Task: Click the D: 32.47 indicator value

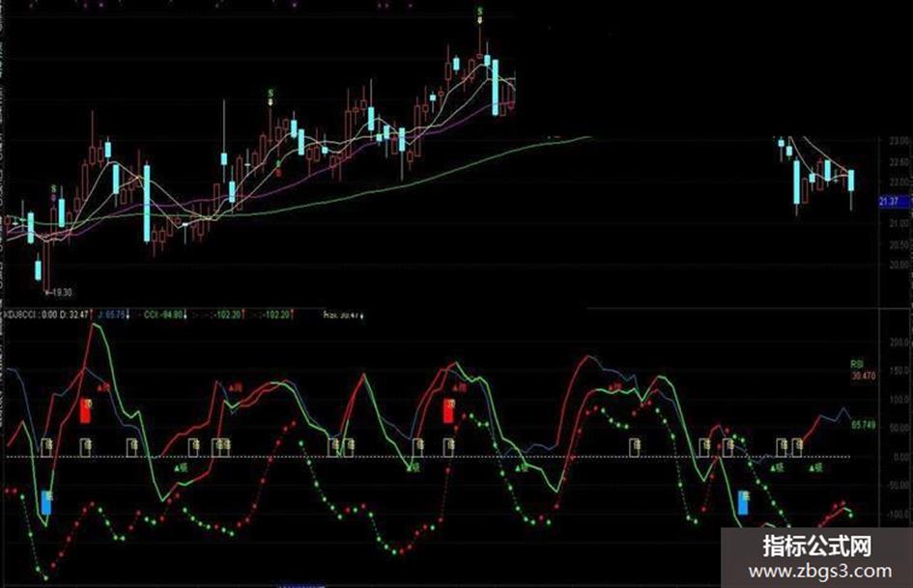Action: coord(74,315)
